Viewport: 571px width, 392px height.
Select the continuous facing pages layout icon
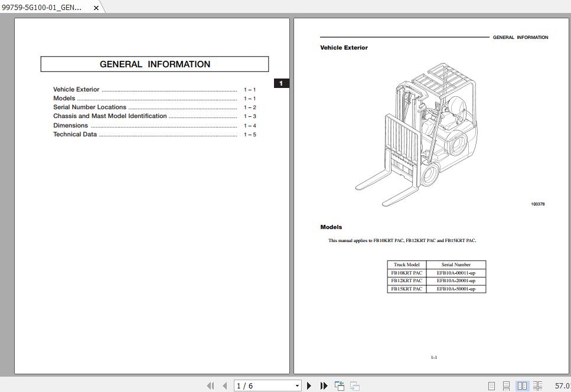point(538,385)
